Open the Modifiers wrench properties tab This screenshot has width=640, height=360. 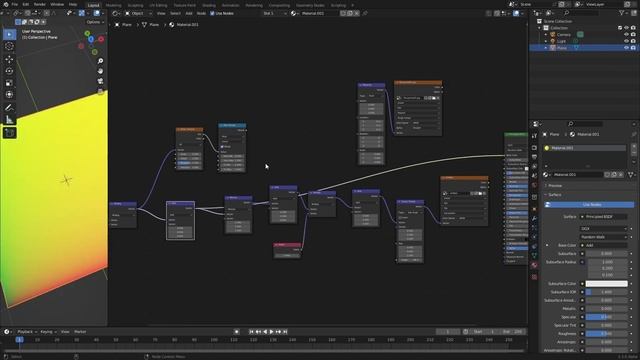(x=534, y=218)
